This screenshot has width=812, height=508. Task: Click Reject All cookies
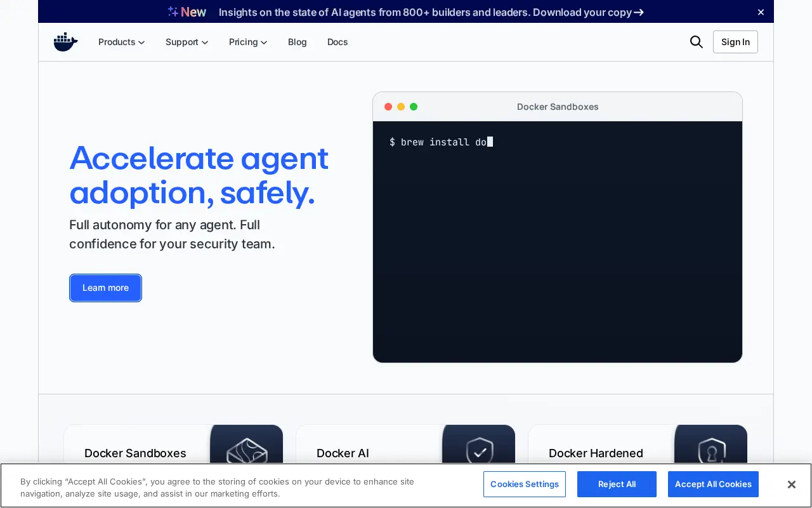click(x=617, y=485)
